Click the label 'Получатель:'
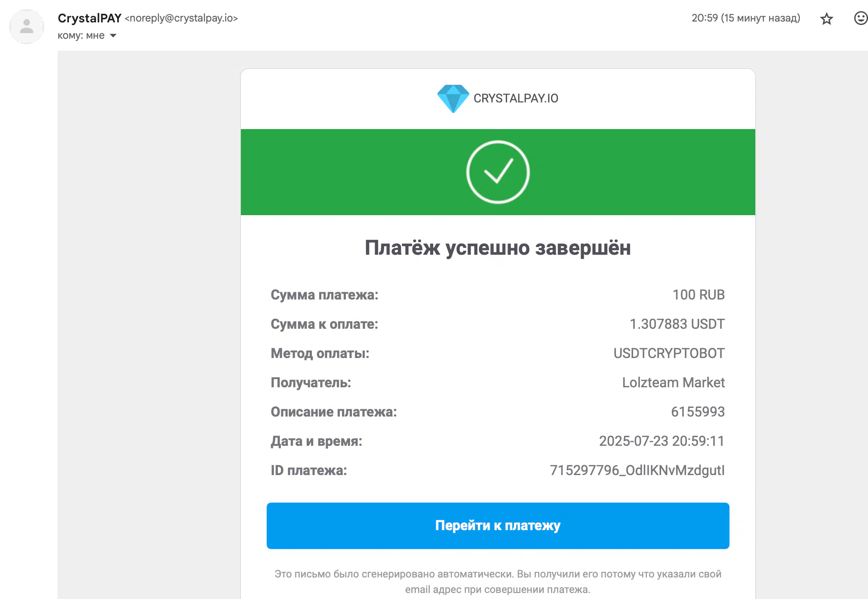The height and width of the screenshot is (599, 868). [x=311, y=383]
